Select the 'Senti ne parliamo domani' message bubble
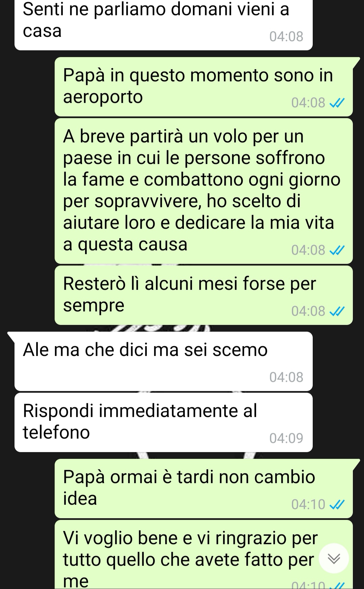 tap(164, 25)
